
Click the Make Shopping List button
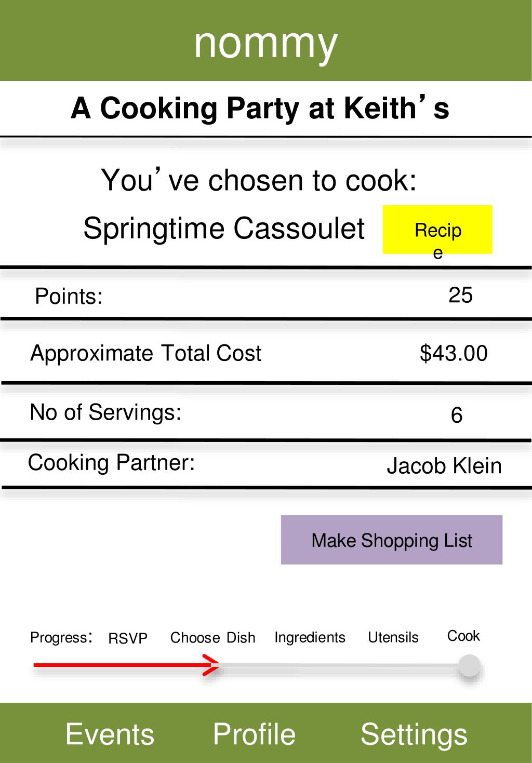click(391, 540)
